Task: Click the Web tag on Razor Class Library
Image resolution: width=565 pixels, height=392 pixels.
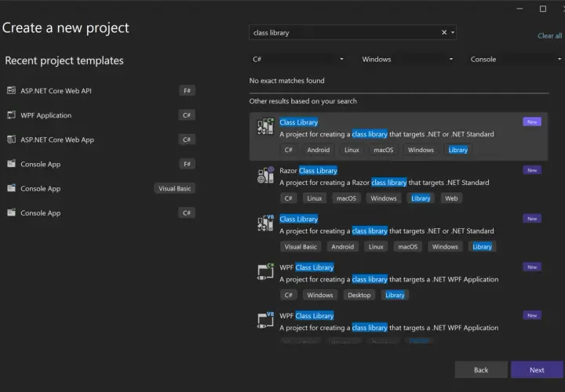Action: [451, 198]
